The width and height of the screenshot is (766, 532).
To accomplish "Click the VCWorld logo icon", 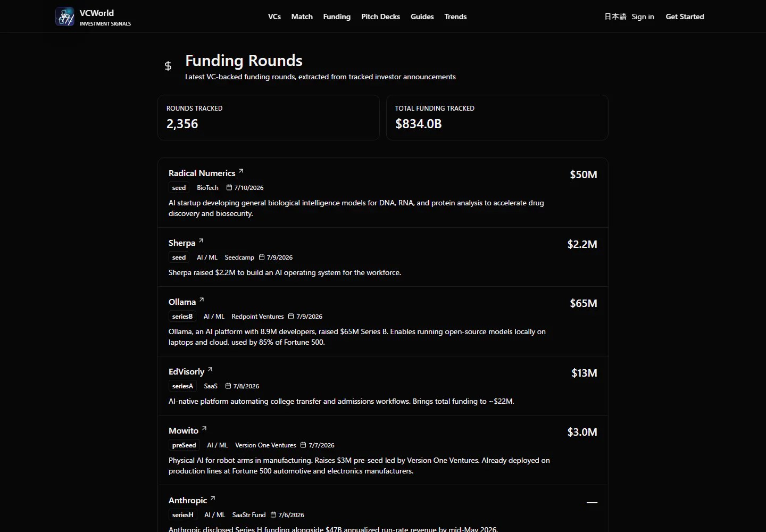I will [65, 16].
